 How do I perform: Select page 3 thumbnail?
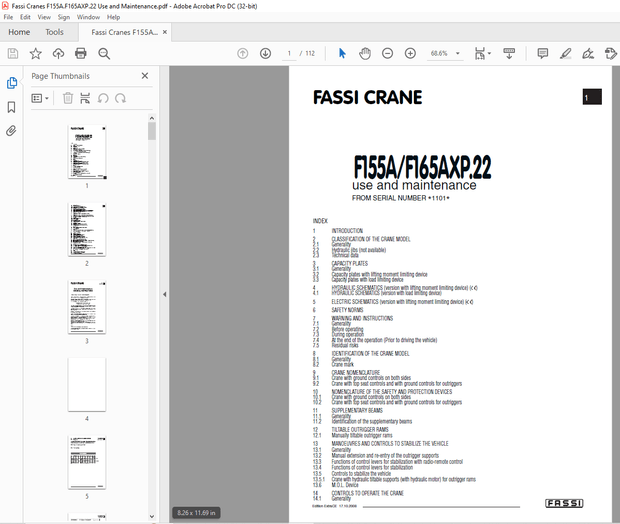click(x=87, y=307)
